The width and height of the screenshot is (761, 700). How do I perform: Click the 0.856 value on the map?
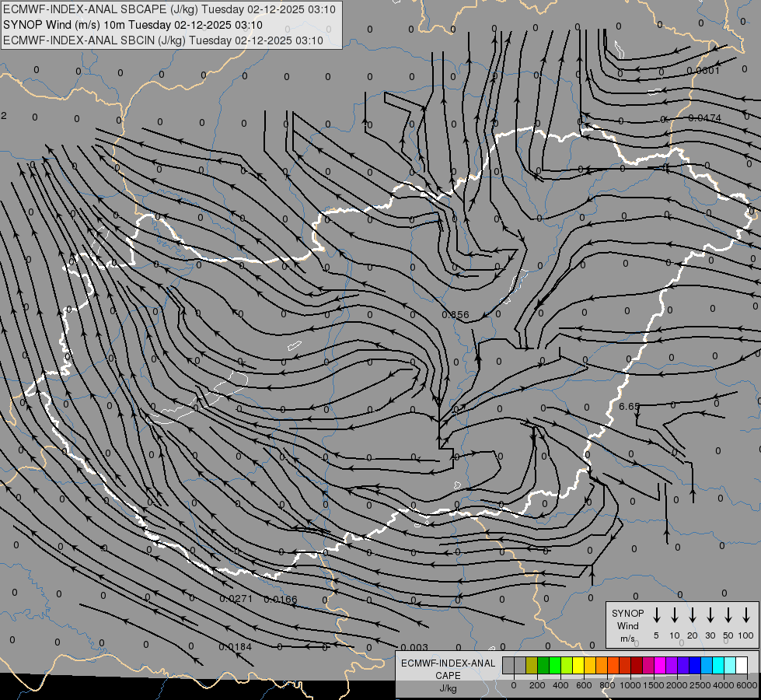456,315
